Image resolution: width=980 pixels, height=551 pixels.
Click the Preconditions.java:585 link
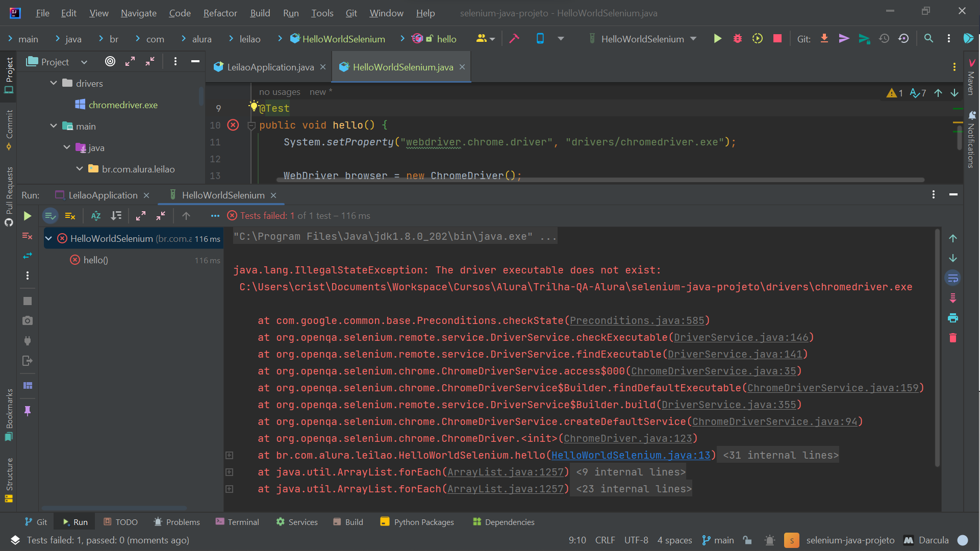coord(637,320)
